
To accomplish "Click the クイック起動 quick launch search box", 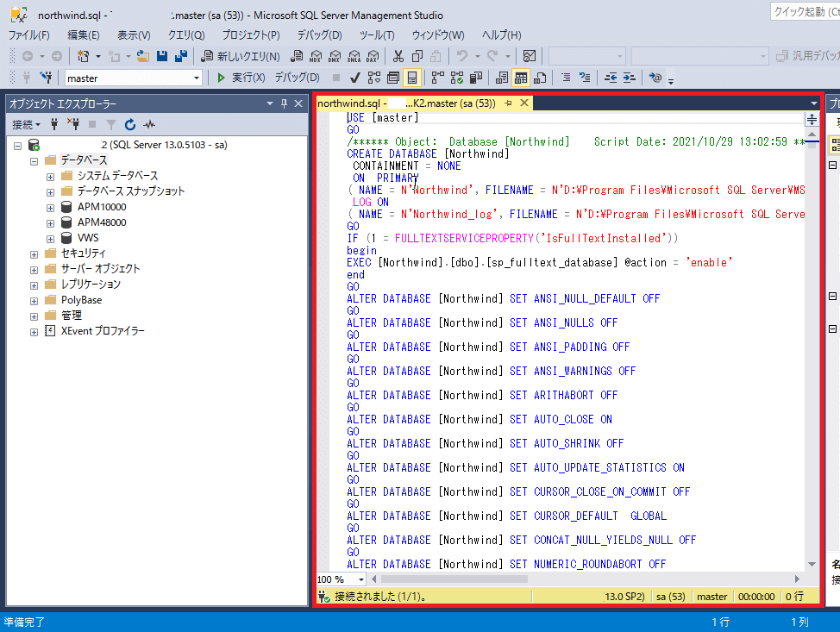I will [804, 11].
